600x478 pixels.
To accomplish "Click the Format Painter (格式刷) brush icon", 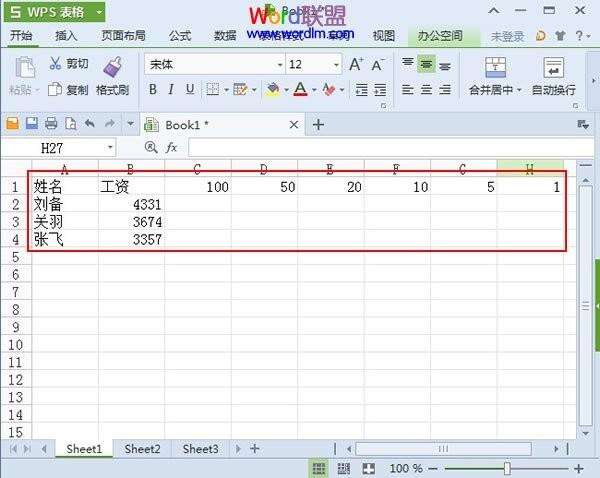I will click(112, 67).
